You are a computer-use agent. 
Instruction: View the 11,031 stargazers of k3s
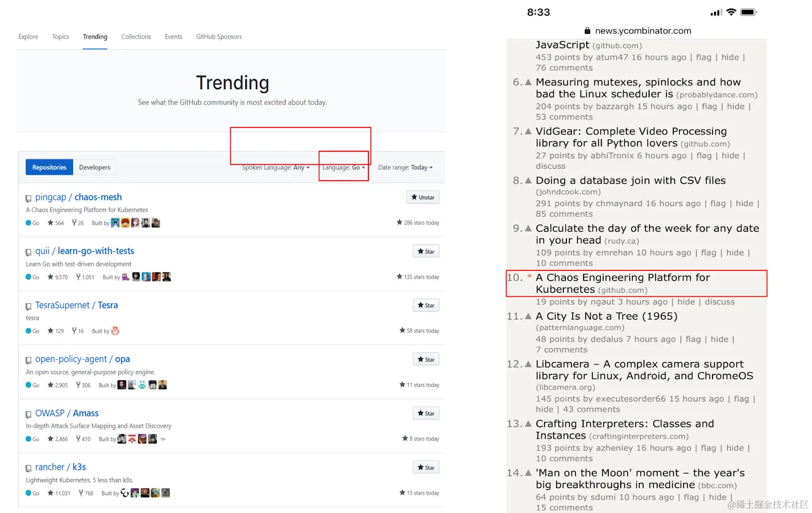pos(59,493)
